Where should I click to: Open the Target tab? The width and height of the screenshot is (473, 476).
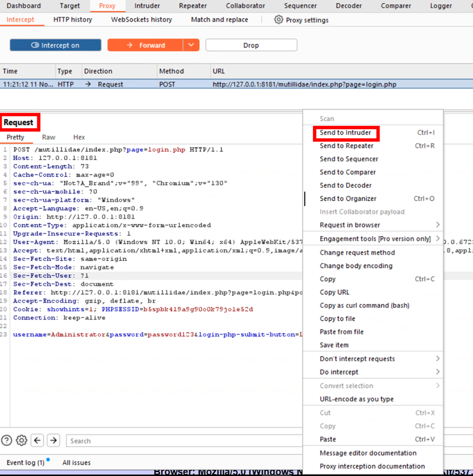69,6
